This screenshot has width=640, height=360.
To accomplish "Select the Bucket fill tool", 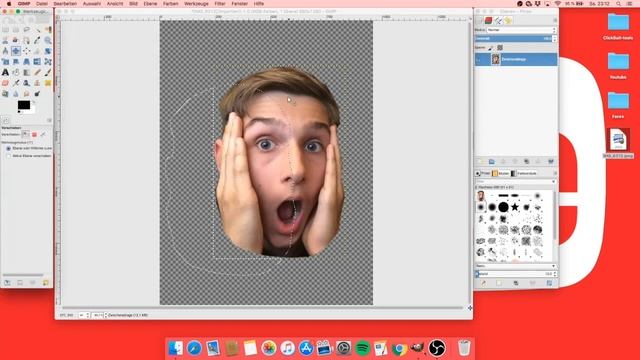I will 16,72.
